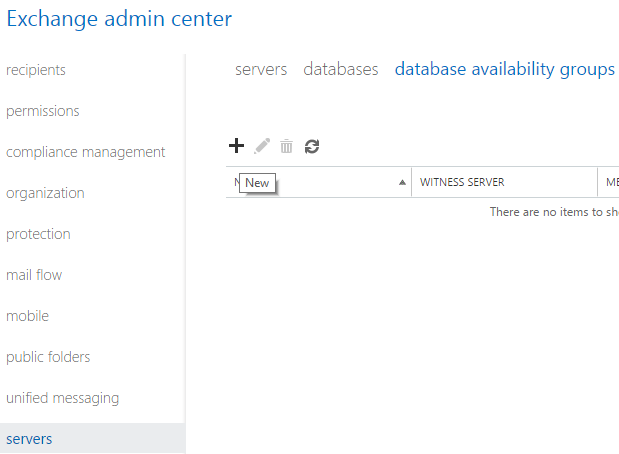Click the Refresh icon
This screenshot has height=454, width=619.
[x=312, y=146]
